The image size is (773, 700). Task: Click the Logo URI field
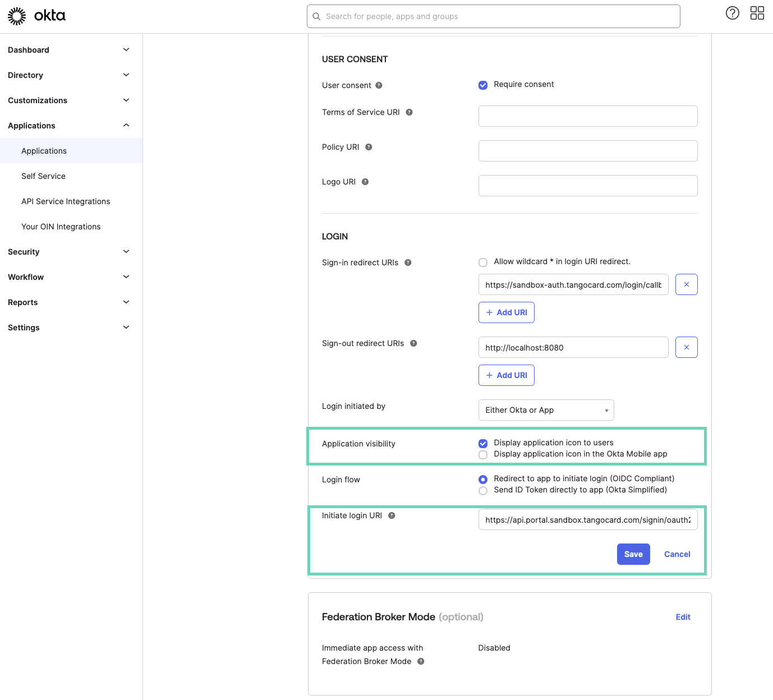(588, 186)
